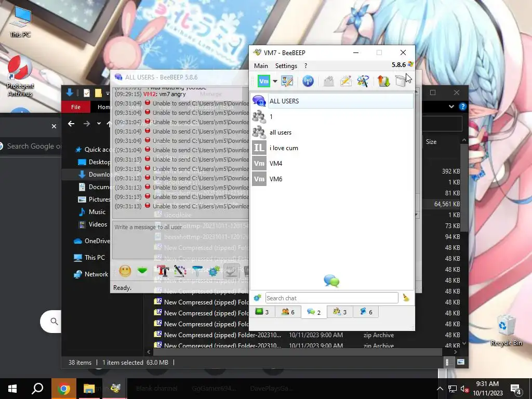Open the File tab in File Explorer
Image resolution: width=532 pixels, height=399 pixels.
pos(76,107)
